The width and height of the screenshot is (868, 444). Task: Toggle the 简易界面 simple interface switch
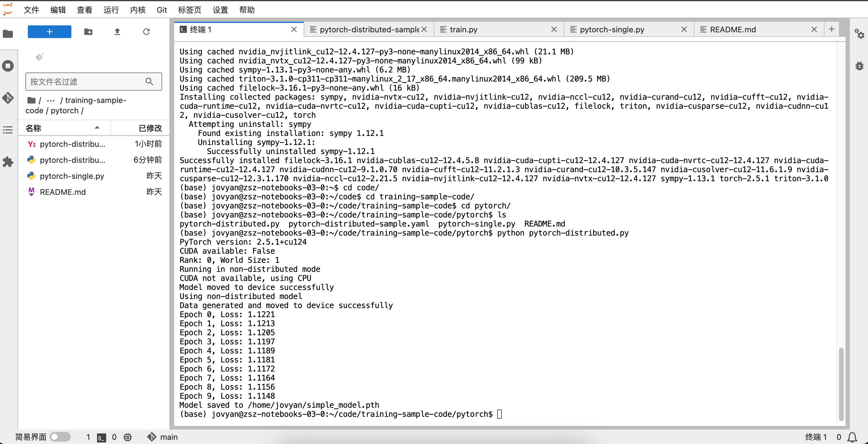pyautogui.click(x=60, y=436)
